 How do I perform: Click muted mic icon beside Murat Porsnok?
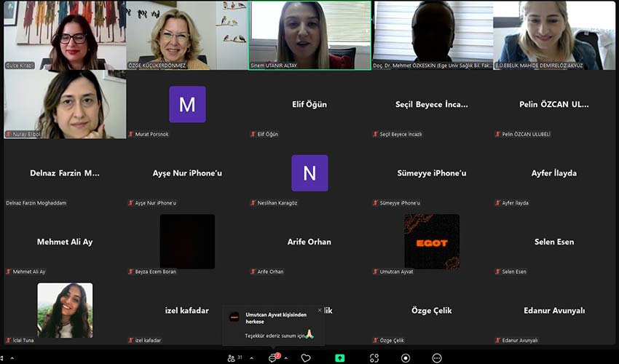tap(131, 134)
